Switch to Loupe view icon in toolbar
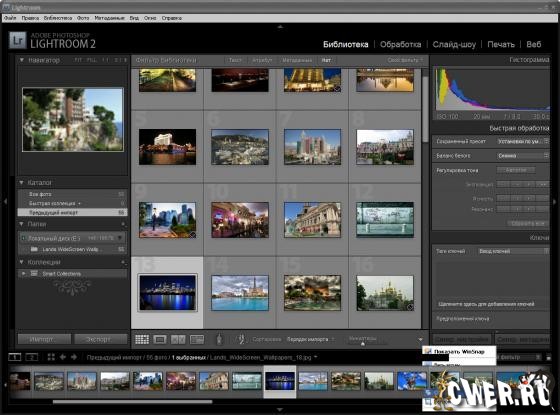560x415 pixels. (160, 339)
